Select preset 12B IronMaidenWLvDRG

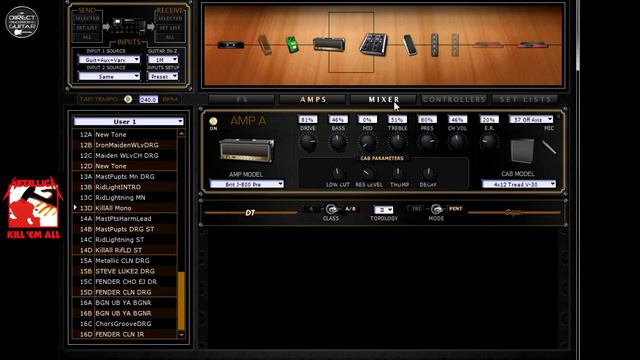tap(124, 145)
